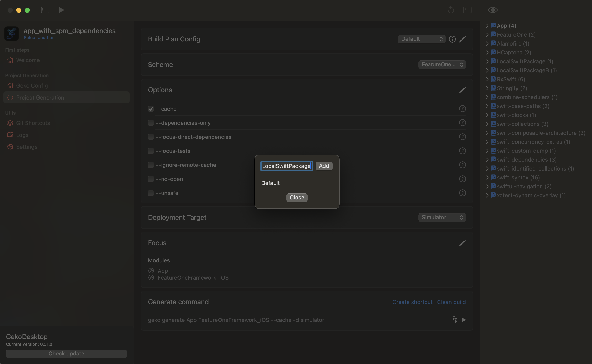Open the terminal icon in top toolbar
Viewport: 592px width, 364px height.
[x=467, y=10]
